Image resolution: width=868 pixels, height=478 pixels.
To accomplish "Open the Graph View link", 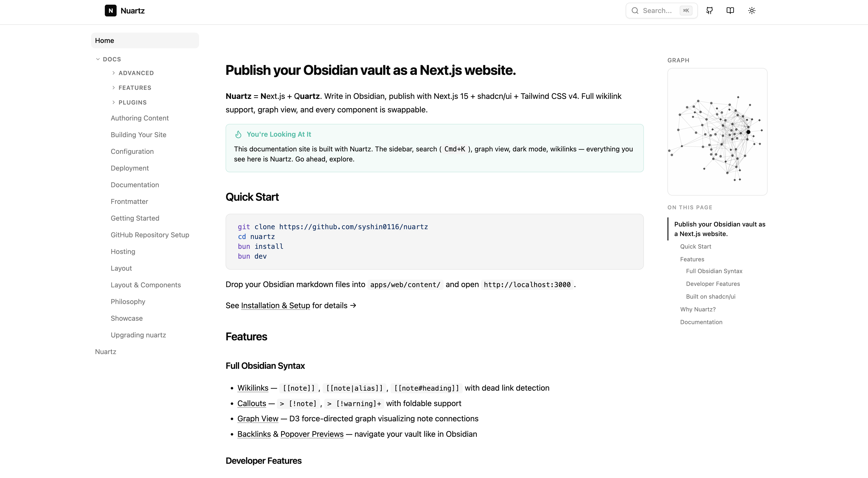I will pos(258,419).
